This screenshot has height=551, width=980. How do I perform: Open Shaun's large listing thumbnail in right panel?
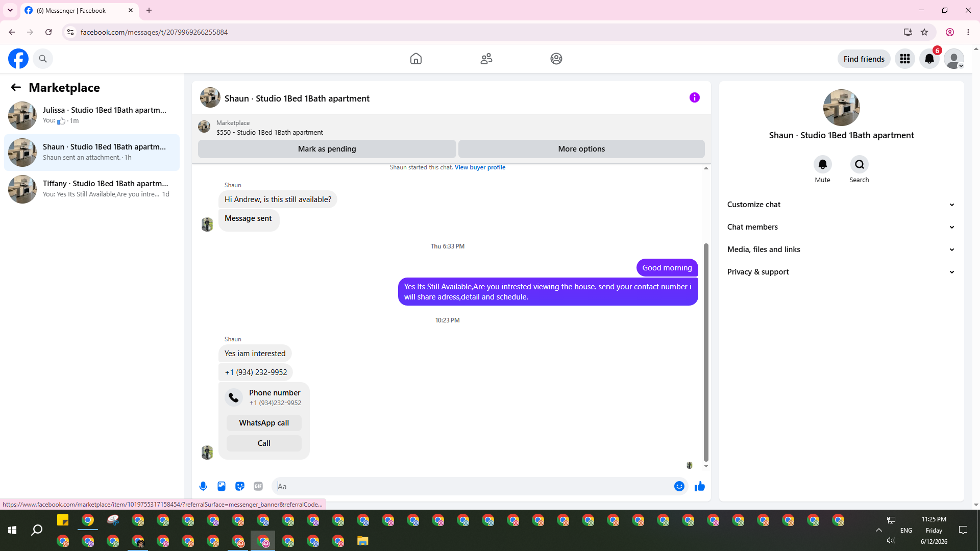pyautogui.click(x=841, y=108)
